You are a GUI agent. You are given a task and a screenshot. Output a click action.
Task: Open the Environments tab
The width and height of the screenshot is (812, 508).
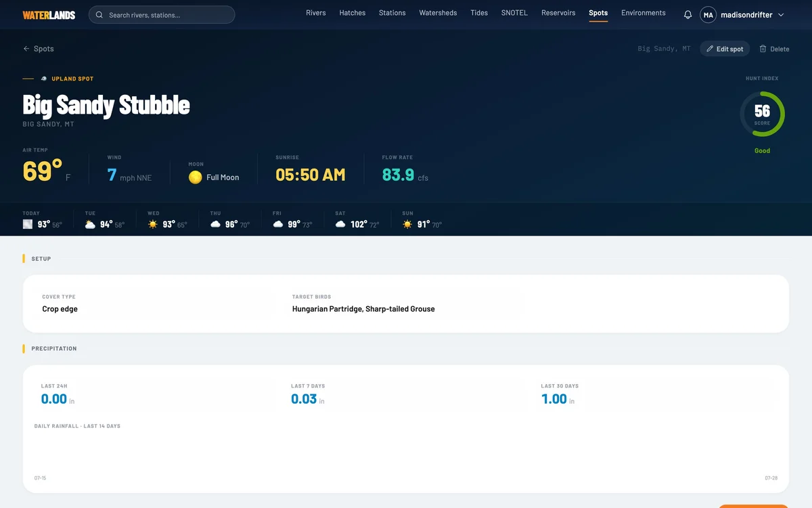(x=644, y=13)
